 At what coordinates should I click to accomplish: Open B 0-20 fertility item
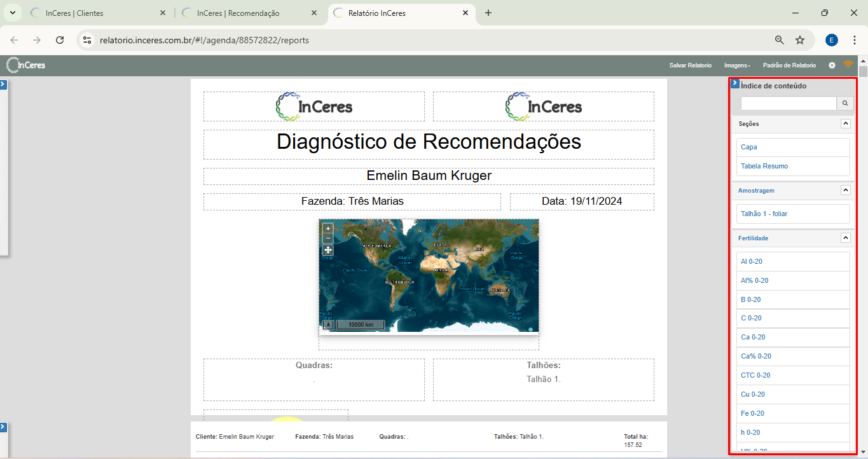click(793, 299)
